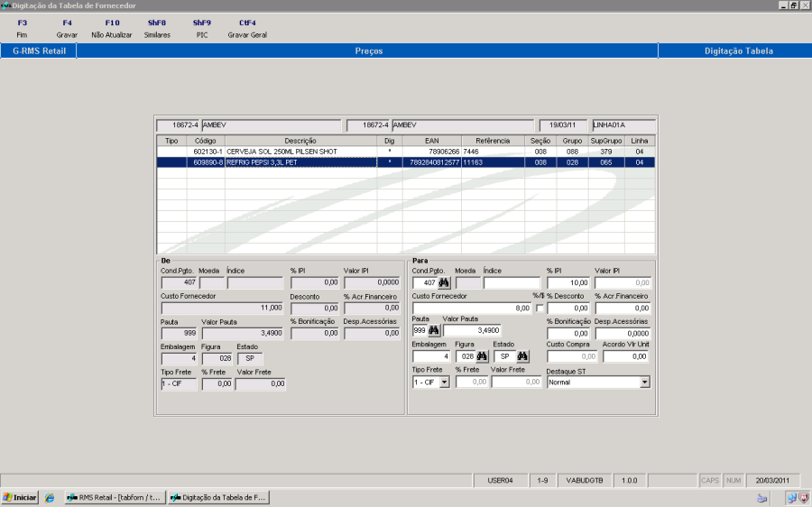
Task: Click the network tray icon
Action: pos(792,498)
